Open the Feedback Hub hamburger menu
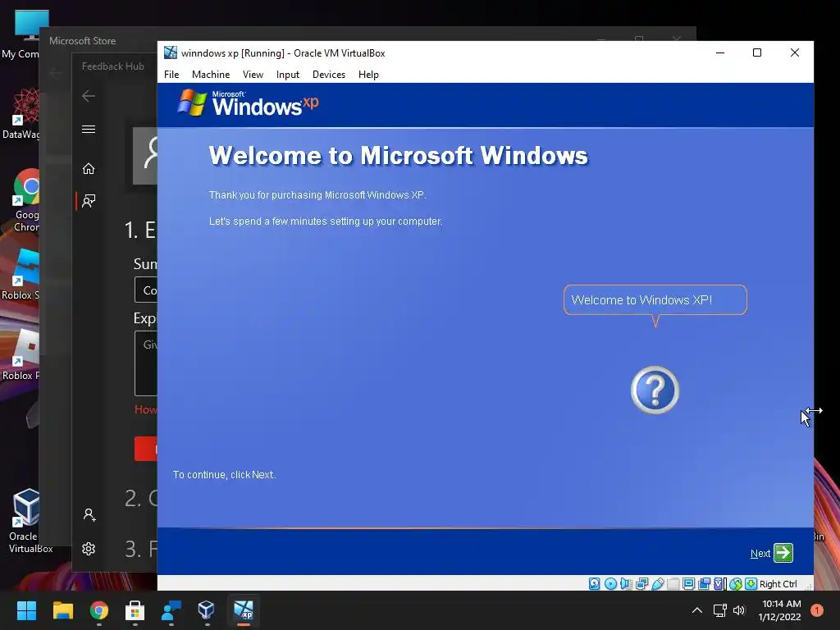 (89, 129)
